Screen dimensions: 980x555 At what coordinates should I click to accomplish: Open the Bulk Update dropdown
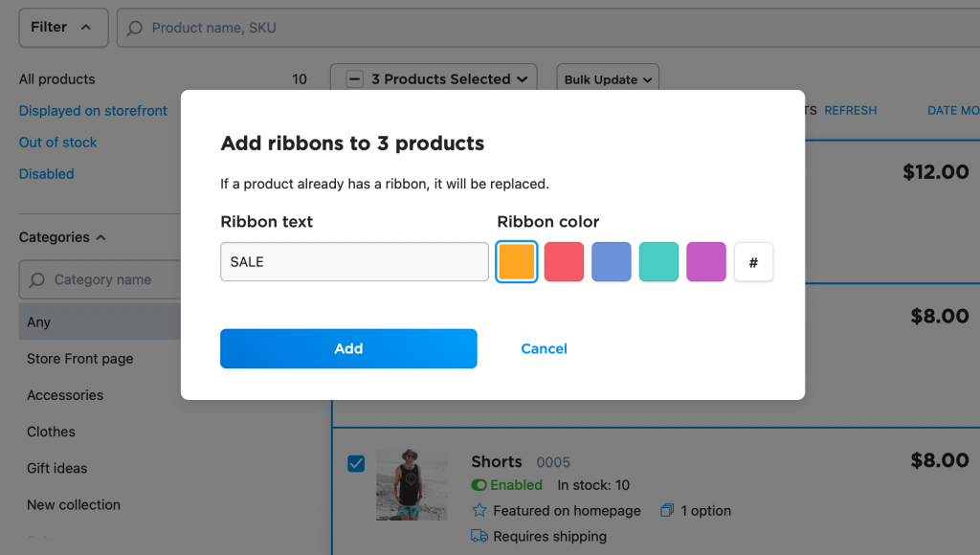pyautogui.click(x=608, y=80)
